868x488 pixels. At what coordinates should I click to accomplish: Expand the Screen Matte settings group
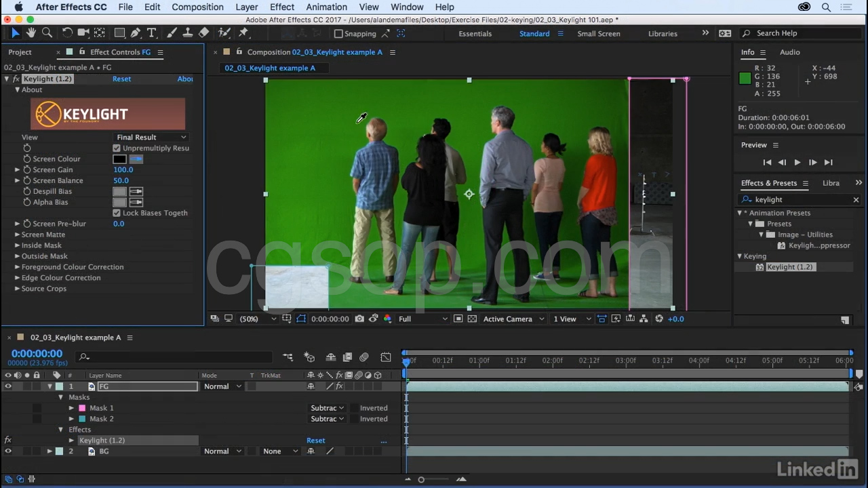[17, 235]
